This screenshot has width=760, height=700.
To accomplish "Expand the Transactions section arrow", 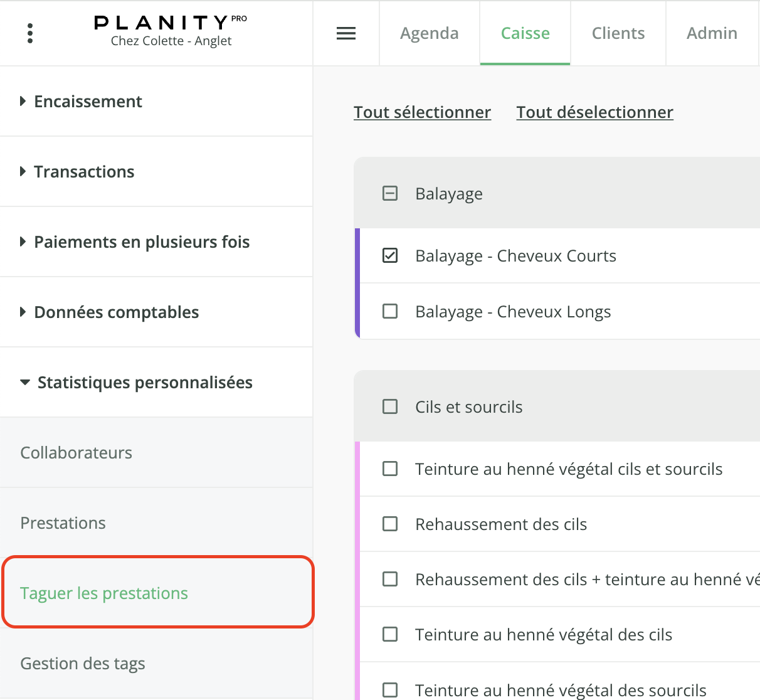I will coord(23,171).
